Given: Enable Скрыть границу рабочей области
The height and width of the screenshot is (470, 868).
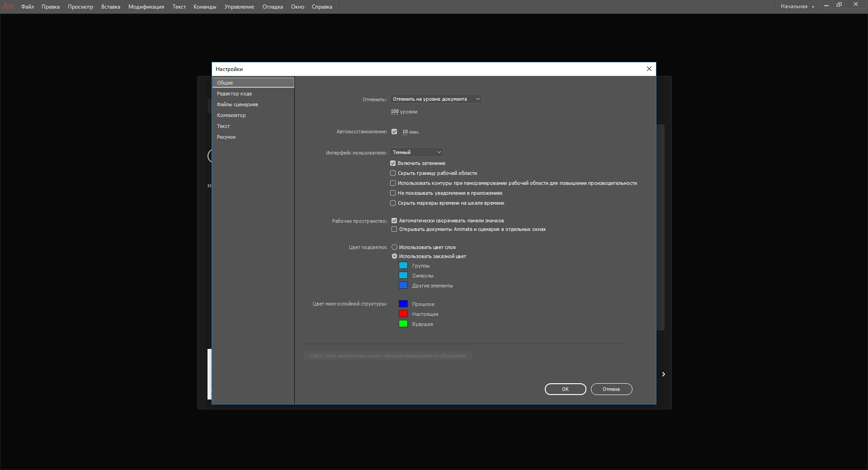Looking at the screenshot, I should (393, 173).
